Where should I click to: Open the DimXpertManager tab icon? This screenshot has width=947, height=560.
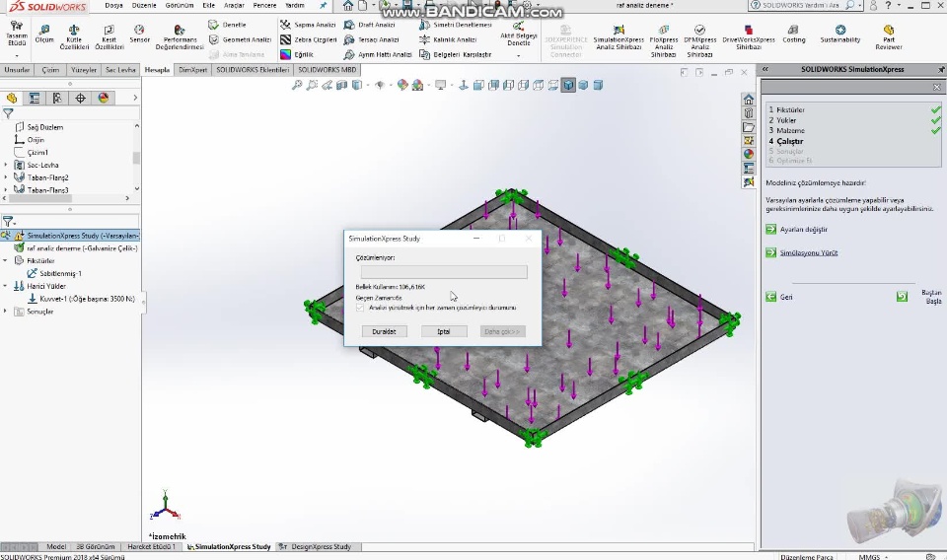[x=80, y=98]
